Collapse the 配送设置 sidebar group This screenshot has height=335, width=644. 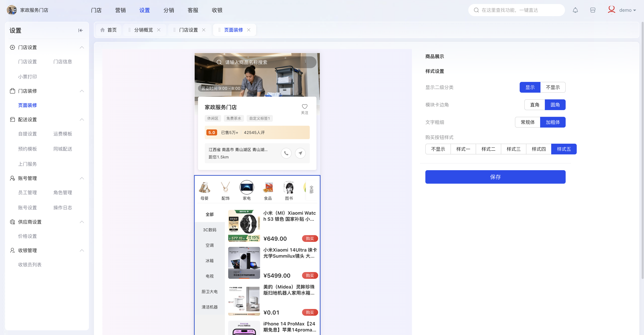[x=82, y=119]
